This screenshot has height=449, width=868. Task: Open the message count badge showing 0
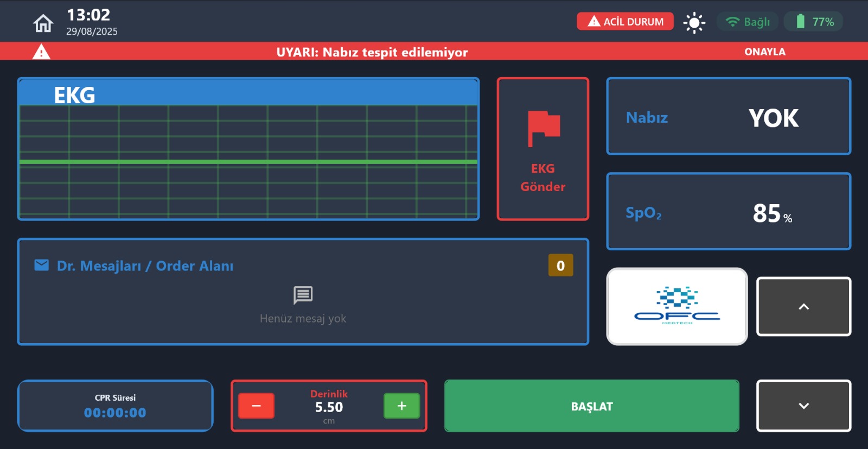pyautogui.click(x=560, y=265)
